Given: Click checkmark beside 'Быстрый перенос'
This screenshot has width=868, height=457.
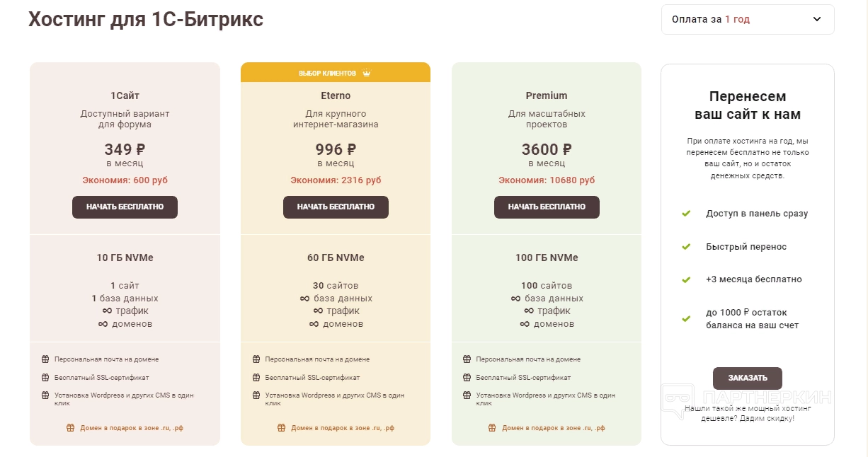Looking at the screenshot, I should 685,247.
